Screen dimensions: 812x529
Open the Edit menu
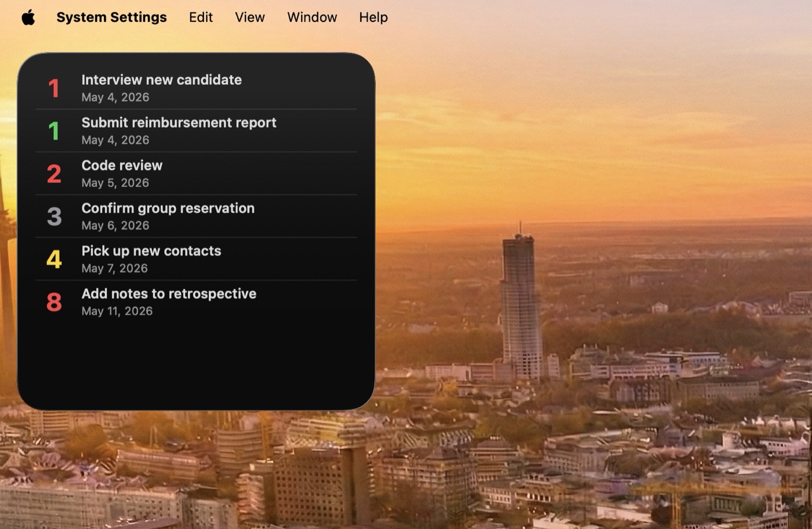tap(201, 17)
